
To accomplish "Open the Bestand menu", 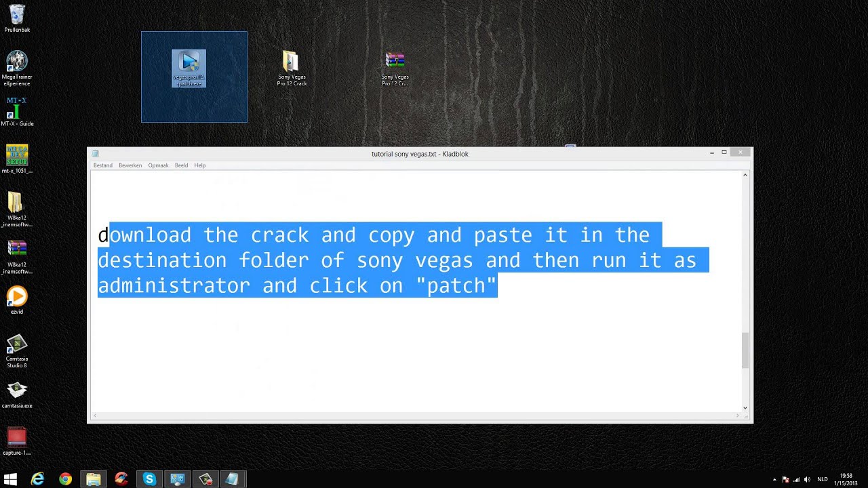I will click(103, 165).
